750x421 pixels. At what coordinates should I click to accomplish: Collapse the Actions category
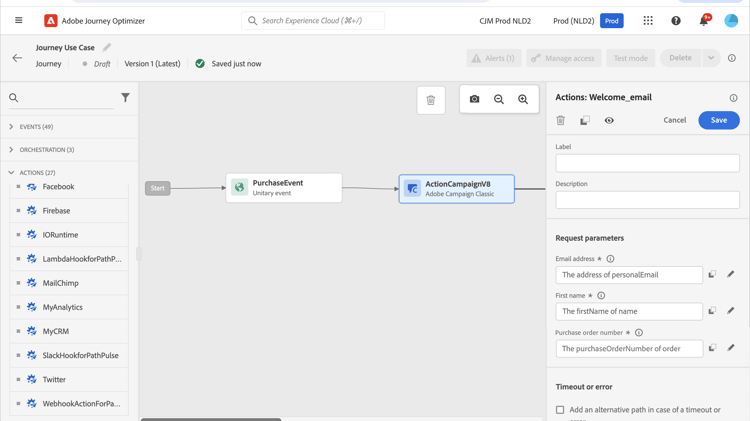(11, 173)
